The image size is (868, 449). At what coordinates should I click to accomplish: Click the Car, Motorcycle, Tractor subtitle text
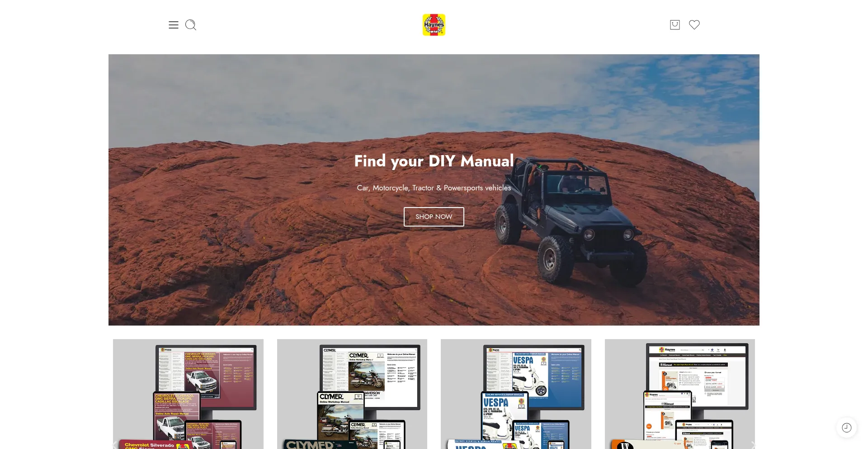pyautogui.click(x=434, y=188)
